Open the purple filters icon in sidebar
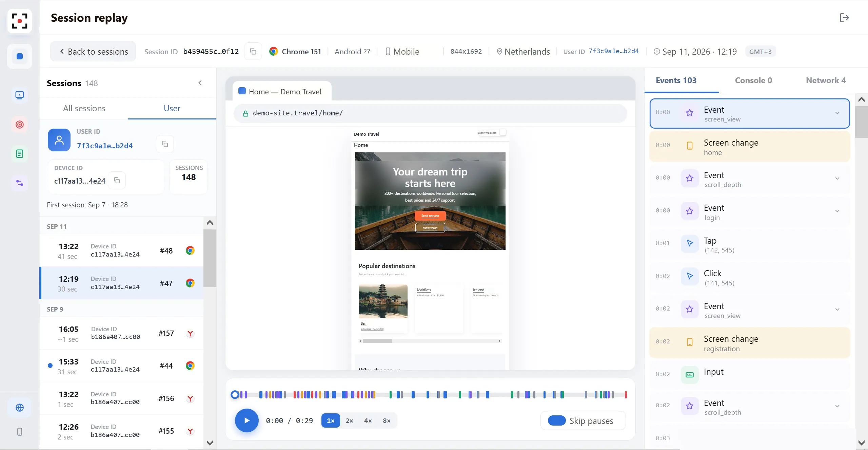 pyautogui.click(x=20, y=183)
